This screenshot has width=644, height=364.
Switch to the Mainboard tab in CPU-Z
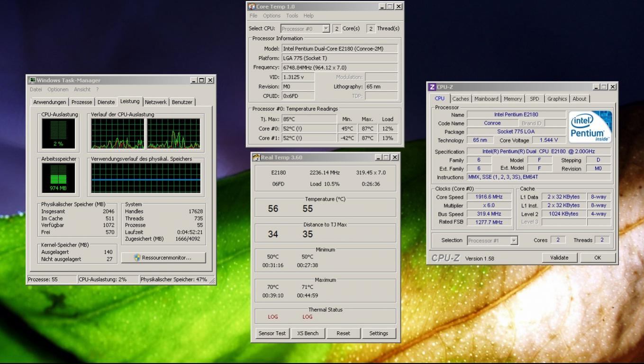click(x=486, y=99)
